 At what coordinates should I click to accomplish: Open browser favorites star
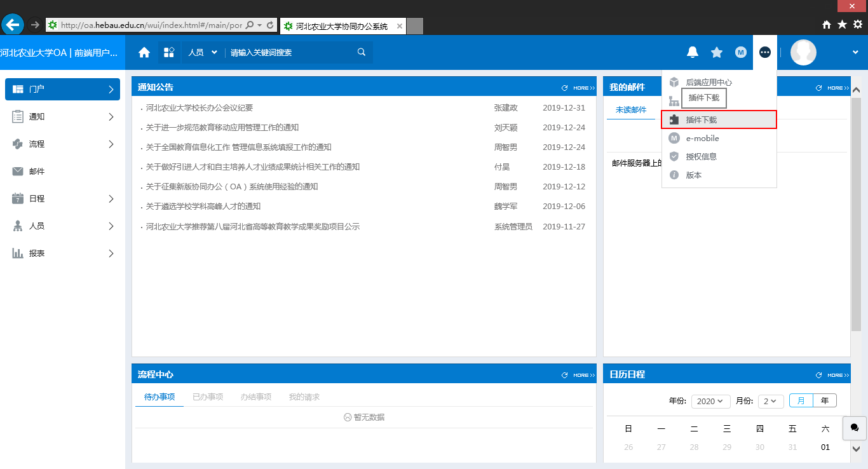842,25
